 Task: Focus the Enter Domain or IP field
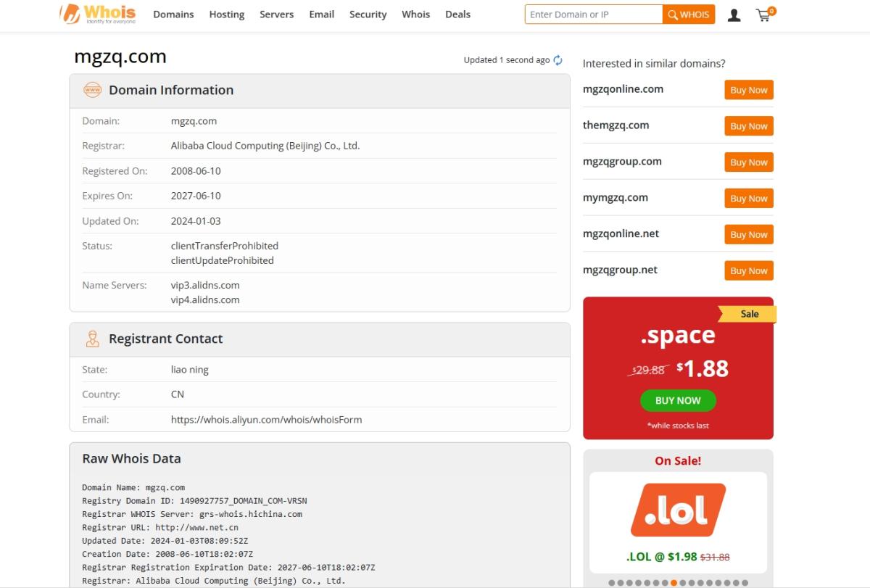[593, 15]
